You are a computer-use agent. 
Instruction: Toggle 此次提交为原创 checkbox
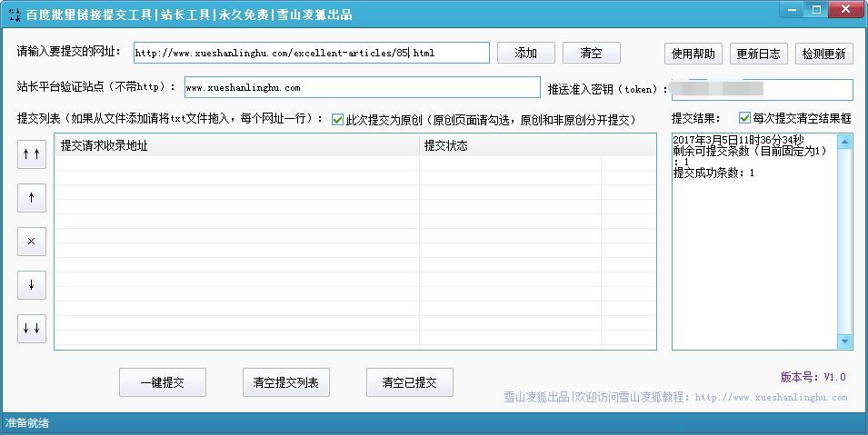click(x=338, y=120)
